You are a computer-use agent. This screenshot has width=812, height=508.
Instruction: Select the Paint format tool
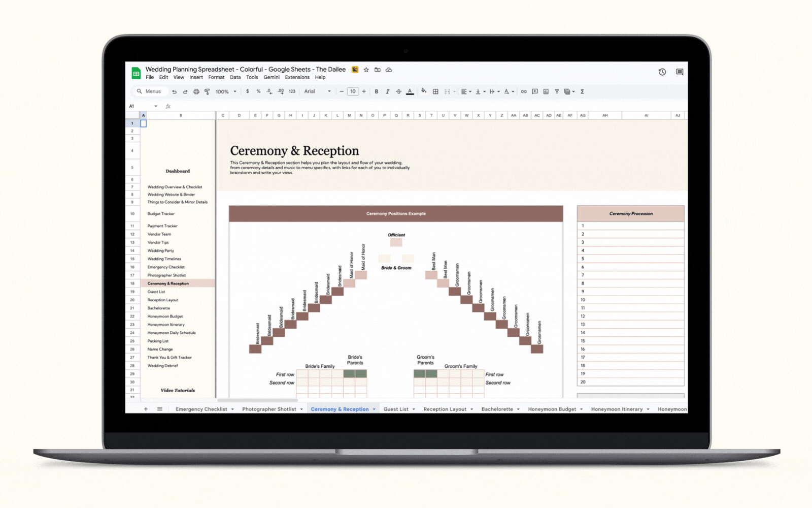207,92
